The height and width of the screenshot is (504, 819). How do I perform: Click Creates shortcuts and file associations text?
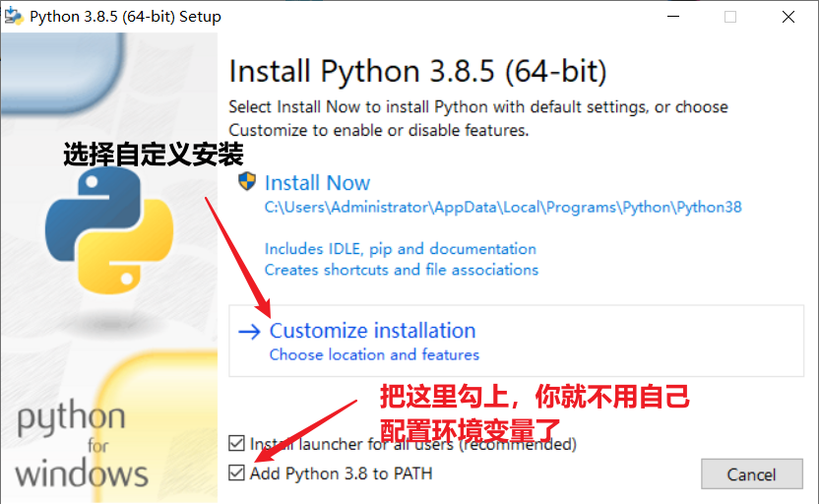(401, 270)
